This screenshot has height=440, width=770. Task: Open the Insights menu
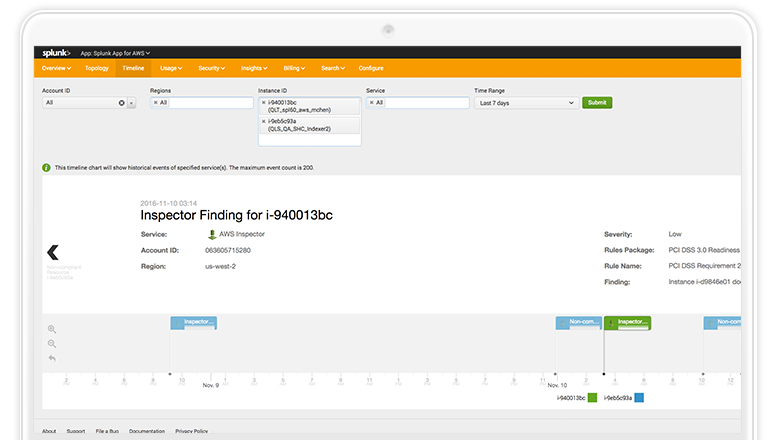pos(254,68)
